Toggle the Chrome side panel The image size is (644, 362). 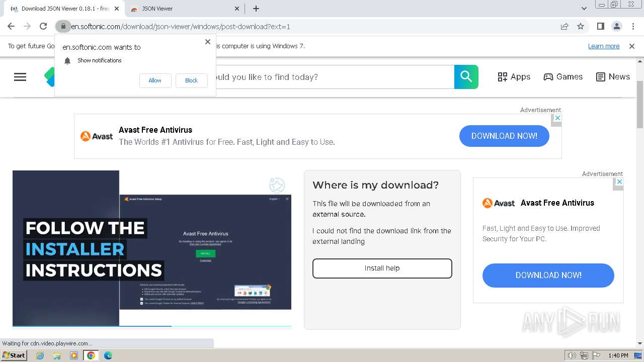point(600,26)
